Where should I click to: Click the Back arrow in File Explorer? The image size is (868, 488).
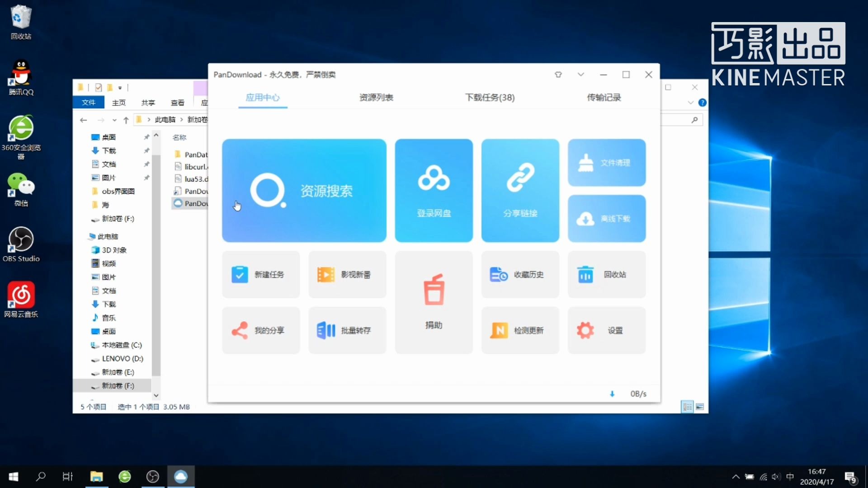click(x=83, y=120)
